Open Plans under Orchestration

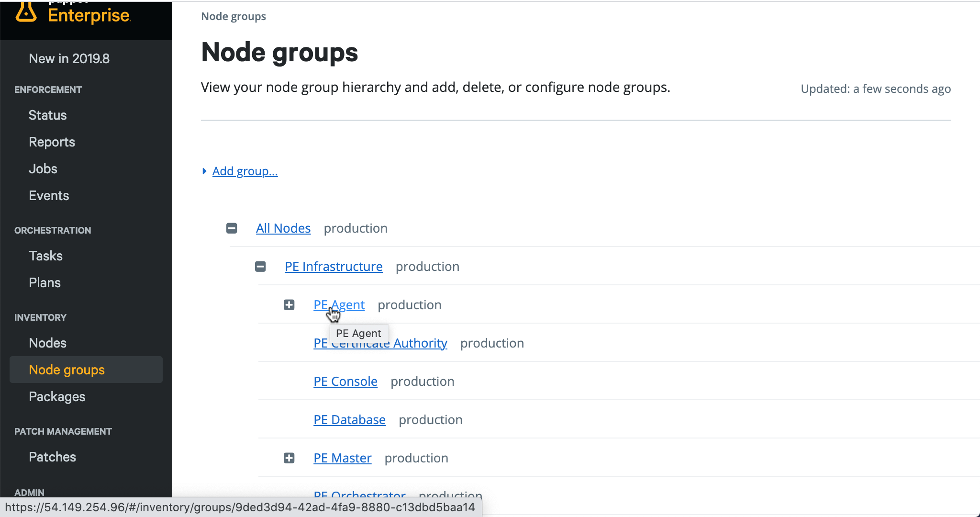(x=45, y=282)
